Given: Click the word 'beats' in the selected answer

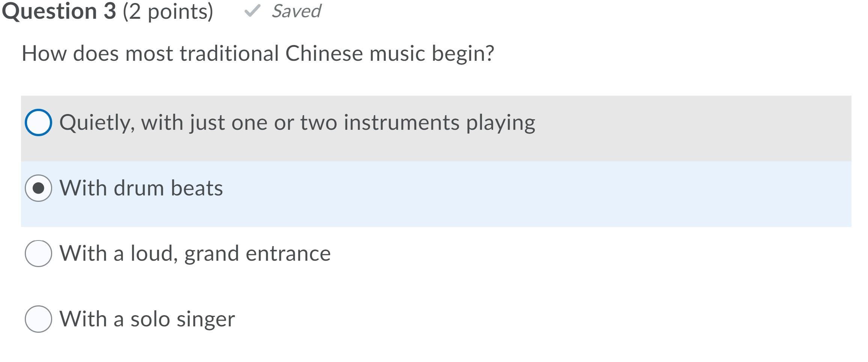Looking at the screenshot, I should coord(197,188).
